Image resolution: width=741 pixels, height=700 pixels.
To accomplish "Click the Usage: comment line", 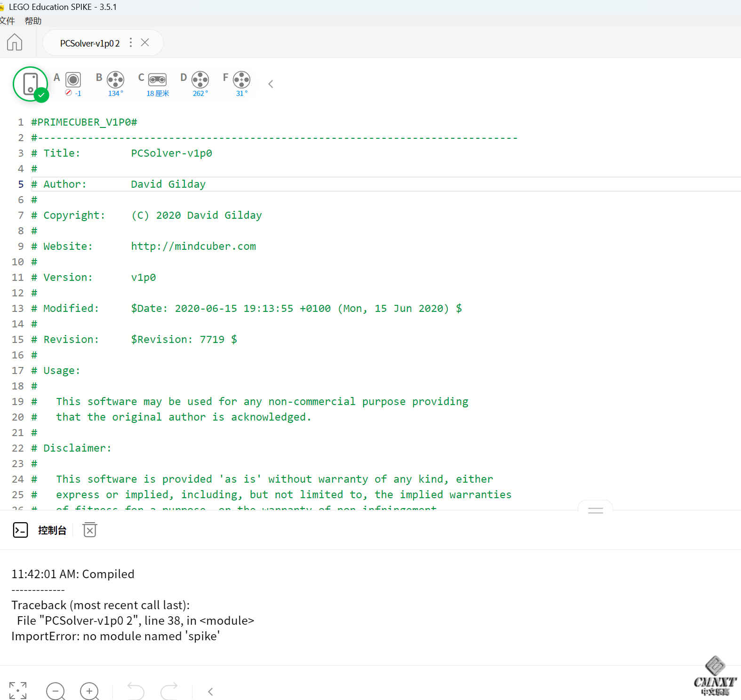I will pyautogui.click(x=56, y=371).
